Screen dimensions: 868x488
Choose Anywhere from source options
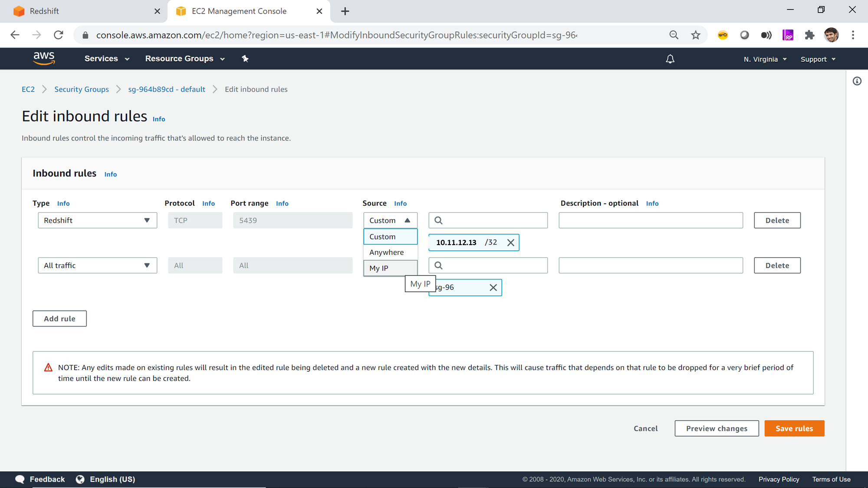click(x=386, y=252)
